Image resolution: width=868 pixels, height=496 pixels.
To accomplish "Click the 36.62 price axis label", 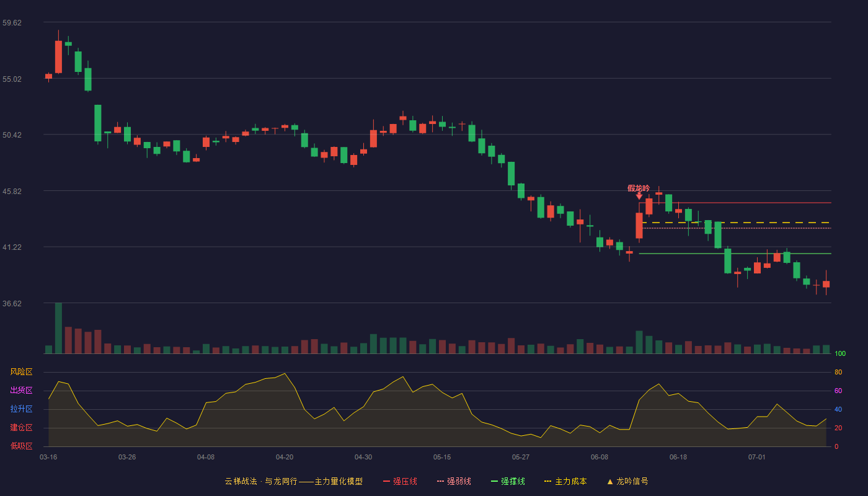I will click(x=12, y=304).
